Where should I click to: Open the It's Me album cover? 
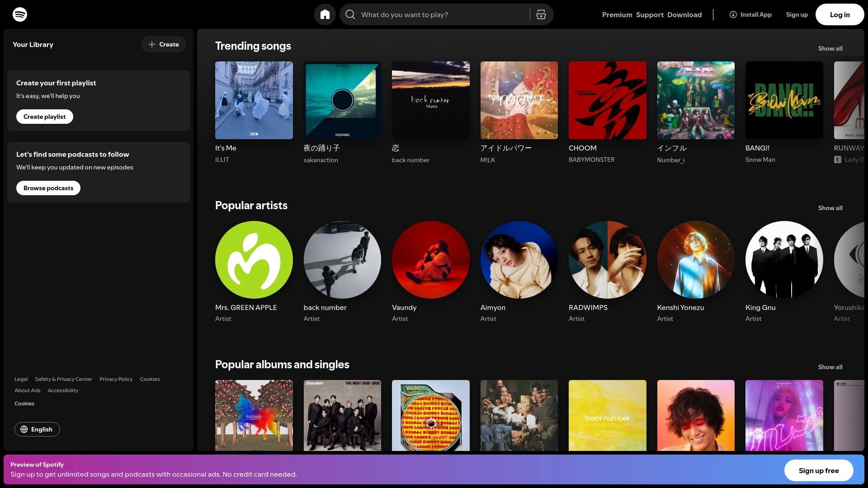pos(254,100)
